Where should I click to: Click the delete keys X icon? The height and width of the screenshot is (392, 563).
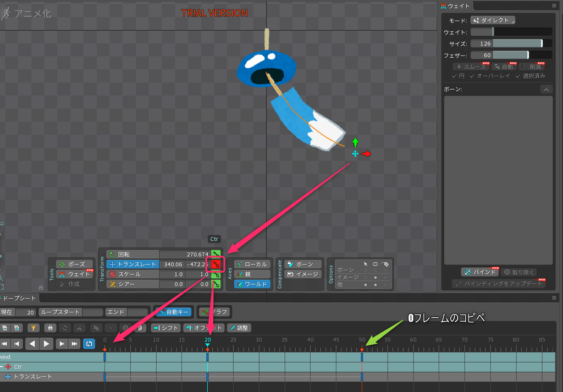coord(126,328)
